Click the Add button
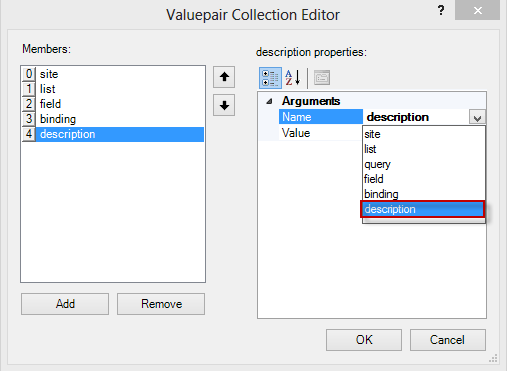This screenshot has width=507, height=371. tap(65, 304)
